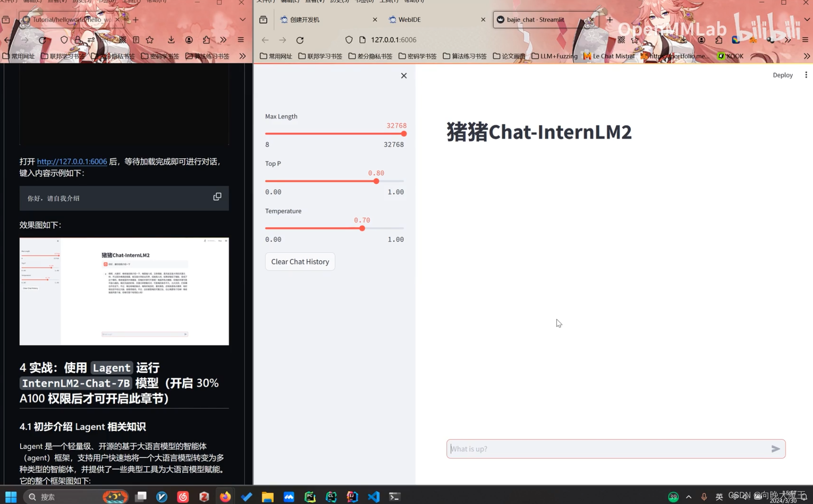Open account icon in left browser toolbar
The image size is (813, 504).
pyautogui.click(x=189, y=40)
